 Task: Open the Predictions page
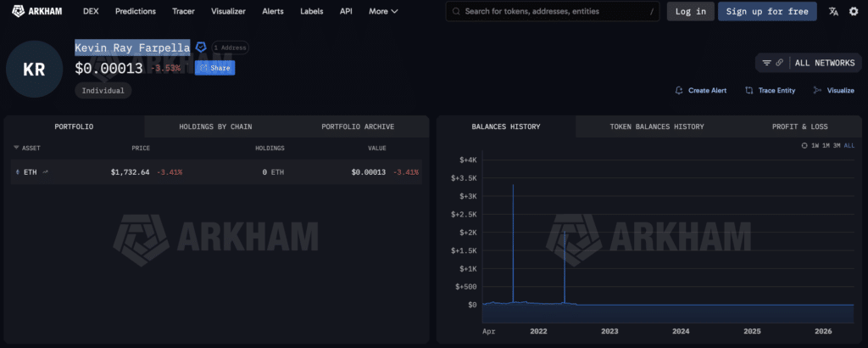[136, 11]
